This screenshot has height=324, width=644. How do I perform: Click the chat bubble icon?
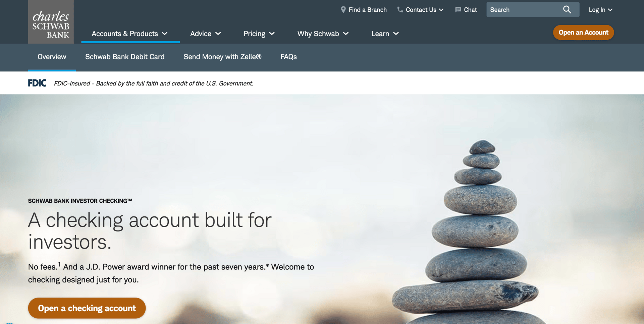tap(458, 10)
